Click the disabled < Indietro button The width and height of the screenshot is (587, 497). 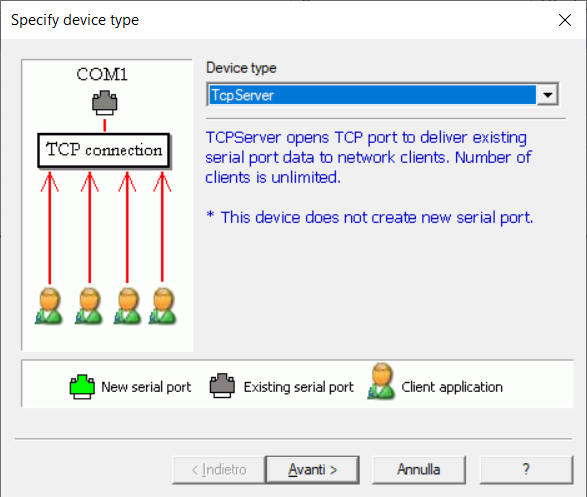219,470
